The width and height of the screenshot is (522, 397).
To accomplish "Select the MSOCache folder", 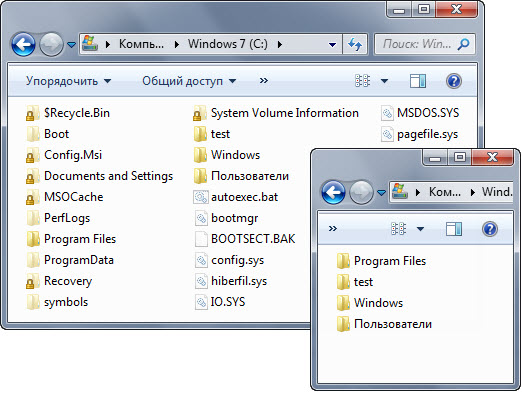I will [65, 197].
